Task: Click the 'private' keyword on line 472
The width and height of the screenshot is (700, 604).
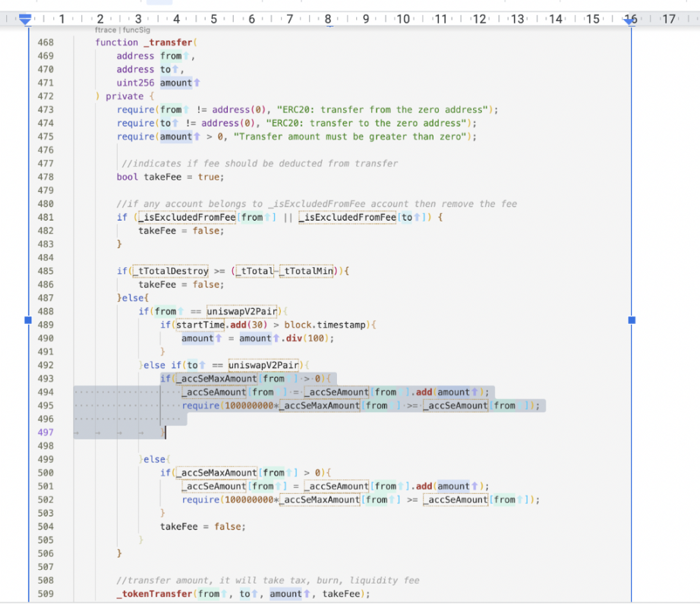Action: coord(126,96)
